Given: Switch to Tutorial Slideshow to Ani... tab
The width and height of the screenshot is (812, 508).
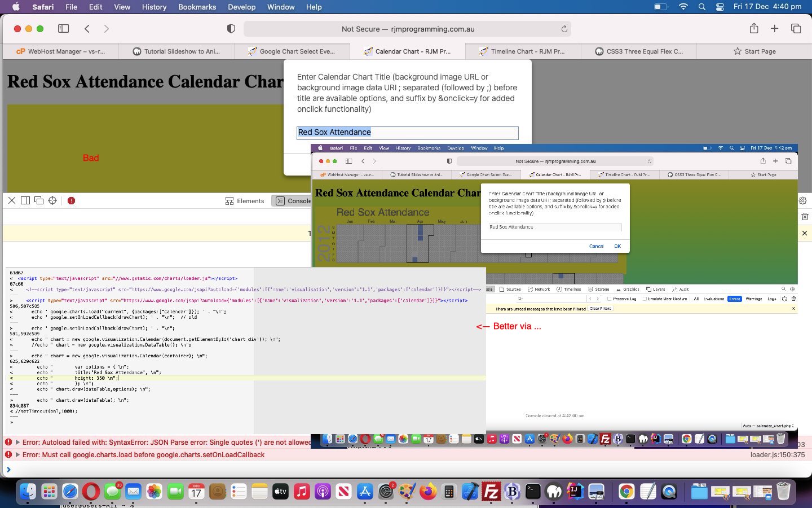Looking at the screenshot, I should pyautogui.click(x=176, y=51).
